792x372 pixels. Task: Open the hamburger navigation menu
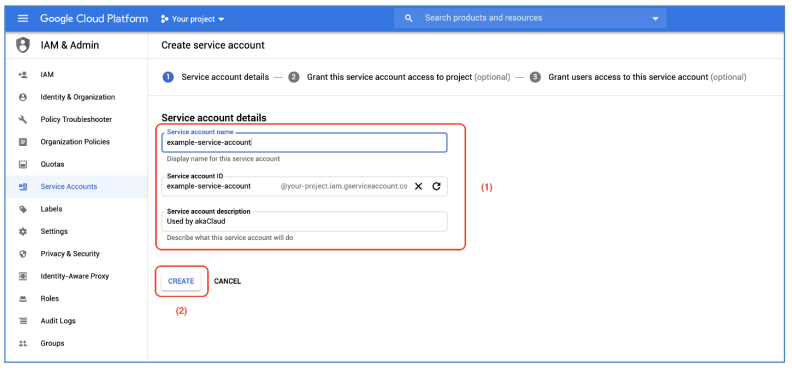point(23,19)
